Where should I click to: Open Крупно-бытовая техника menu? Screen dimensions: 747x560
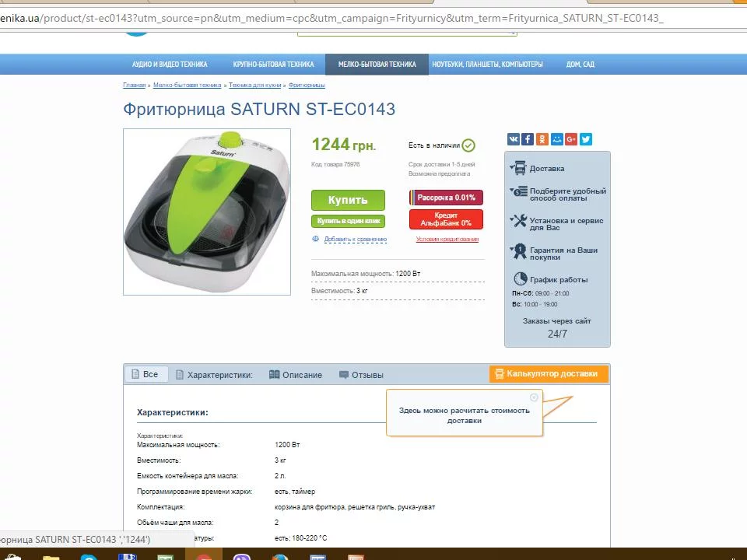(x=273, y=65)
